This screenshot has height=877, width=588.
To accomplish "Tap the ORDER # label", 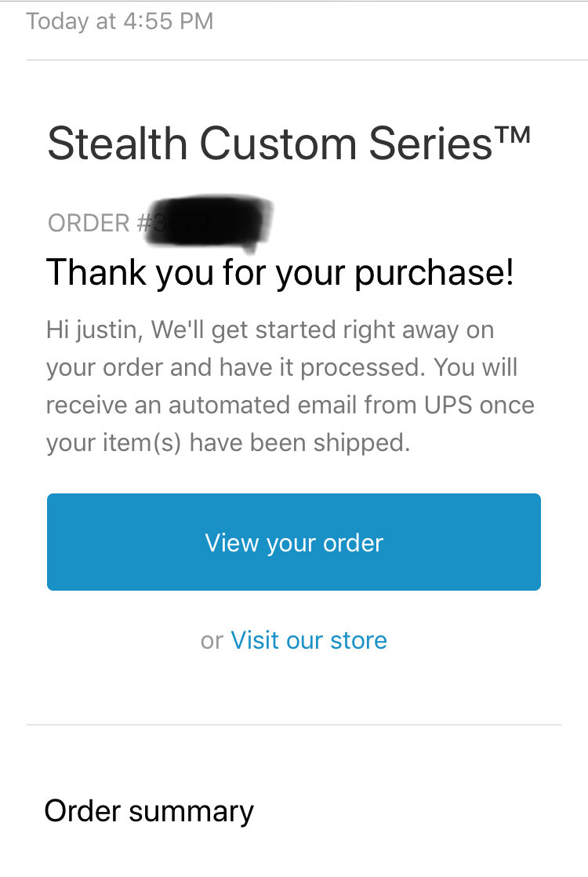I will [x=100, y=223].
